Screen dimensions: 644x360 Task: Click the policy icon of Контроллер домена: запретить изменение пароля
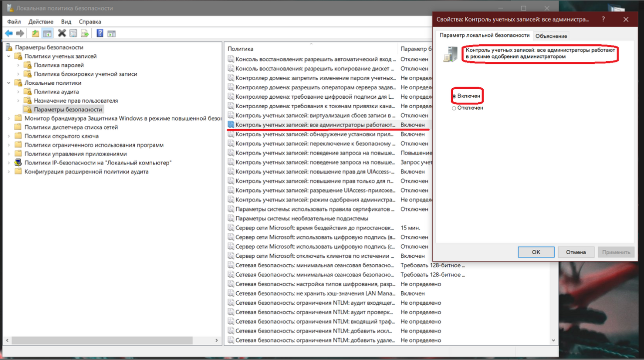(231, 78)
